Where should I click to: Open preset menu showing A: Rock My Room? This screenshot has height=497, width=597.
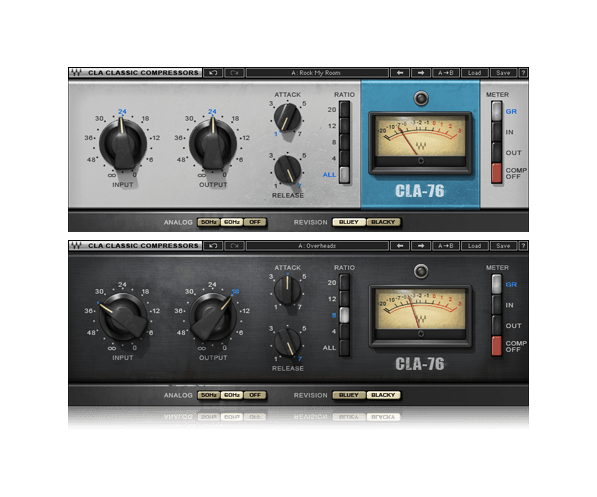click(x=317, y=73)
